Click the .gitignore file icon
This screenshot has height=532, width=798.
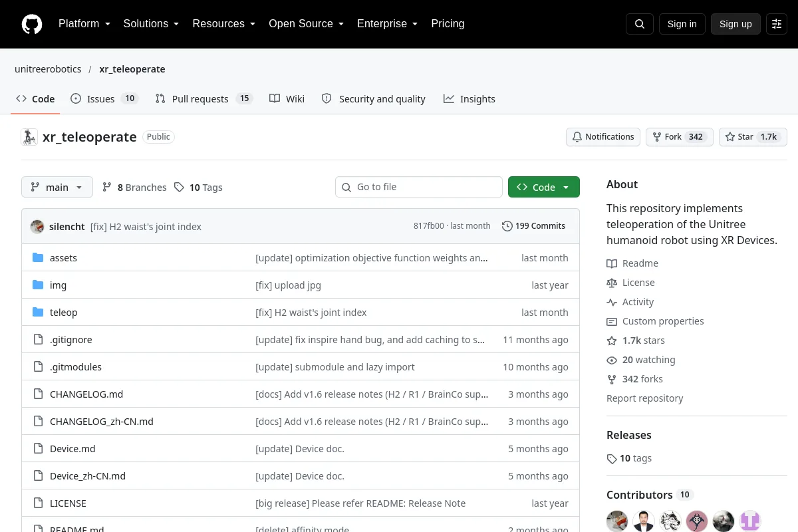[x=38, y=340]
